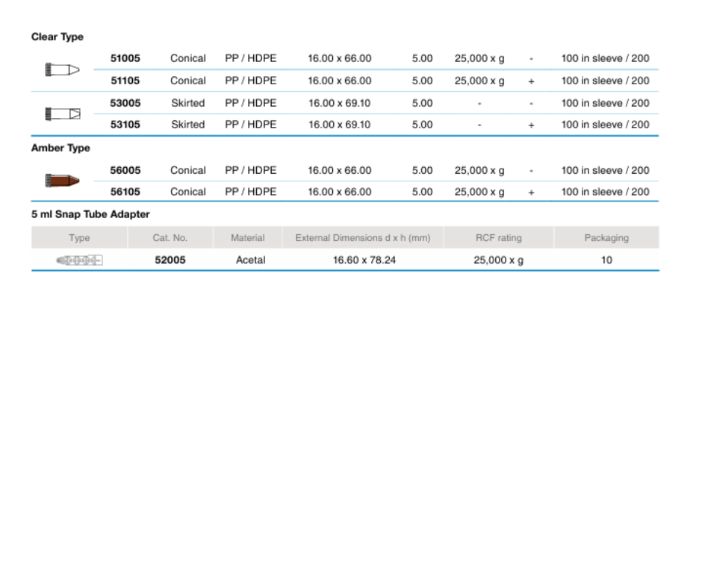702x588 pixels.
Task: Open catalog number 53005
Action: click(125, 103)
